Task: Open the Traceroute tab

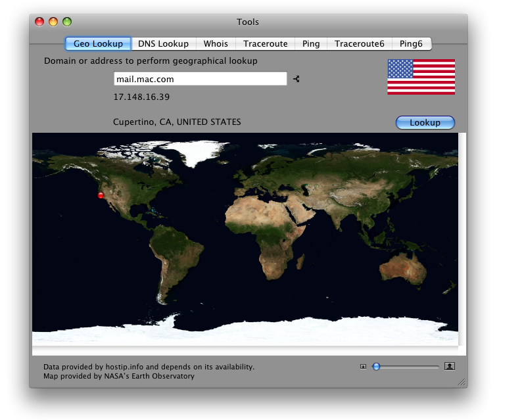Action: 266,43
